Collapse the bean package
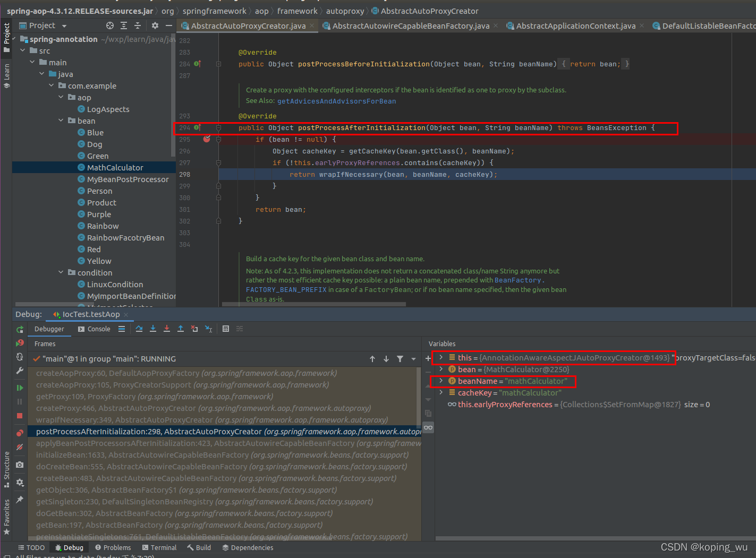 (61, 121)
